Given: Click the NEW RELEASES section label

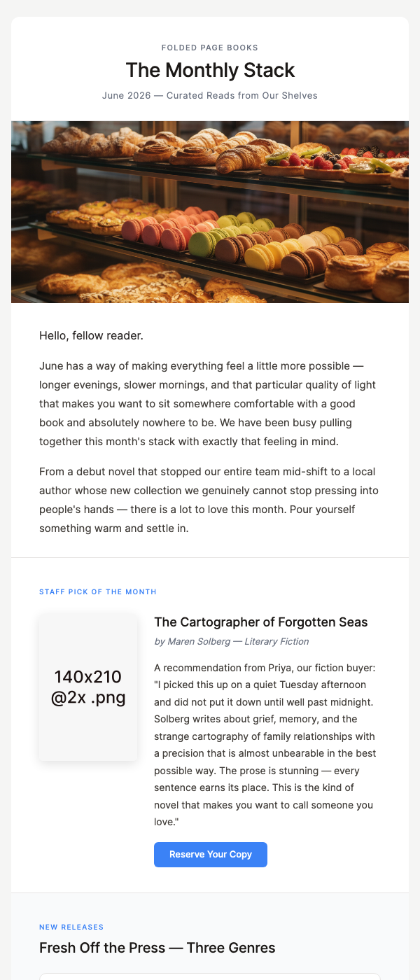Looking at the screenshot, I should click(71, 927).
